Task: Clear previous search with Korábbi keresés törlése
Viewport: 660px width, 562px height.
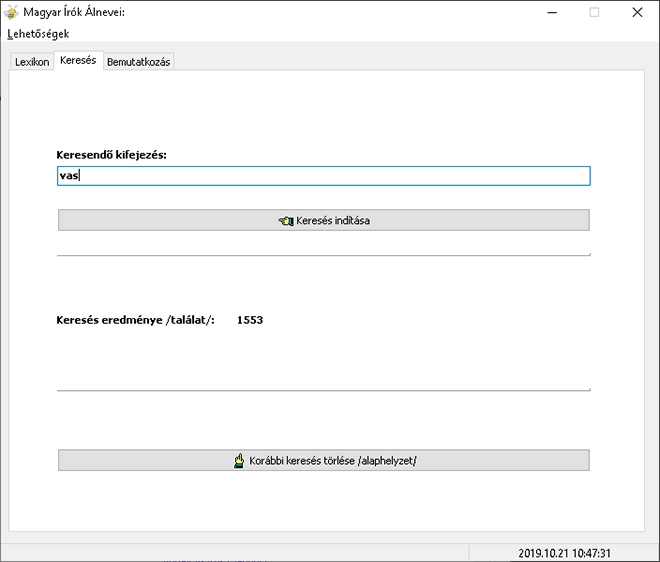Action: tap(324, 460)
